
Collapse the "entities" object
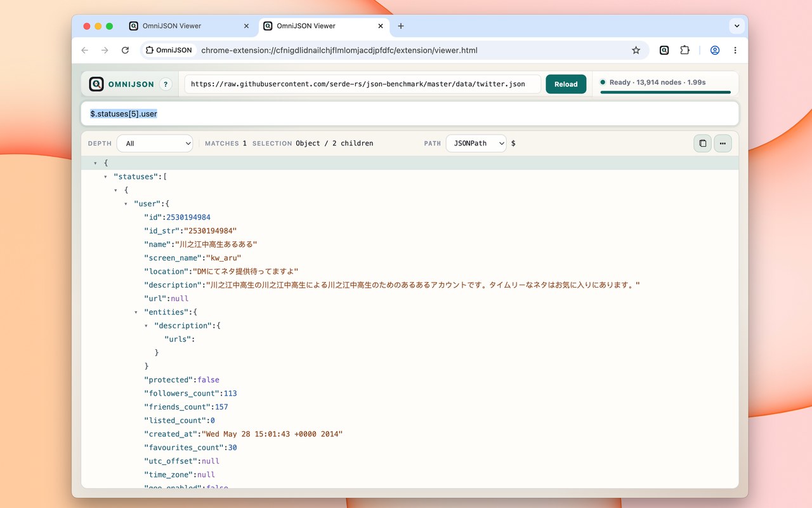[136, 312]
